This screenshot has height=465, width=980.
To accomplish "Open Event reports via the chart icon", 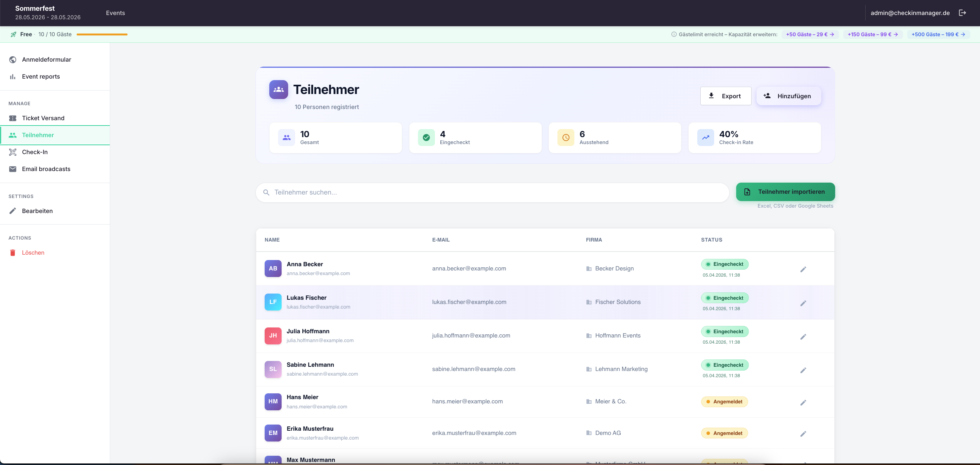I will click(x=13, y=76).
